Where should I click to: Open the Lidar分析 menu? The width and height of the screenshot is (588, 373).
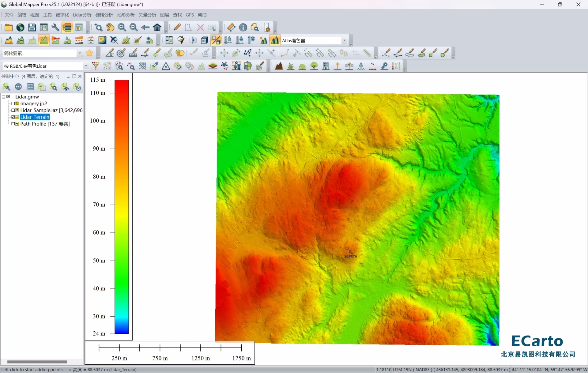pyautogui.click(x=82, y=15)
